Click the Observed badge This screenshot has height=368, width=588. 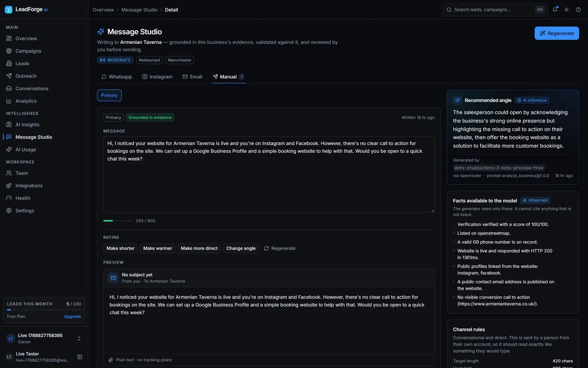point(535,201)
